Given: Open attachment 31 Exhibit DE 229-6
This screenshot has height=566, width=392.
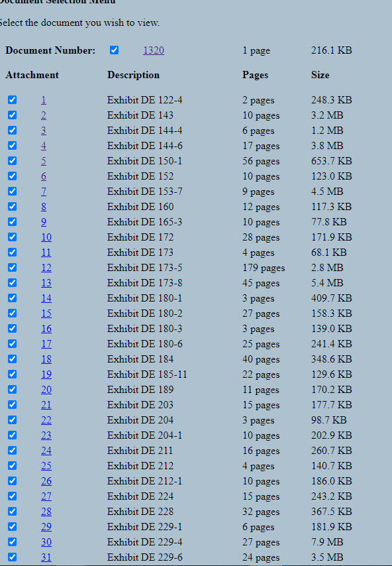Looking at the screenshot, I should (46, 557).
